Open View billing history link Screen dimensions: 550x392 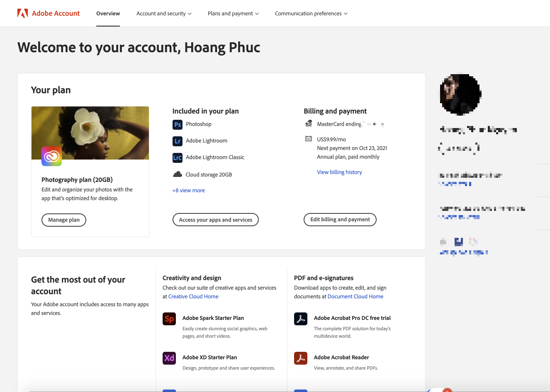(x=339, y=172)
